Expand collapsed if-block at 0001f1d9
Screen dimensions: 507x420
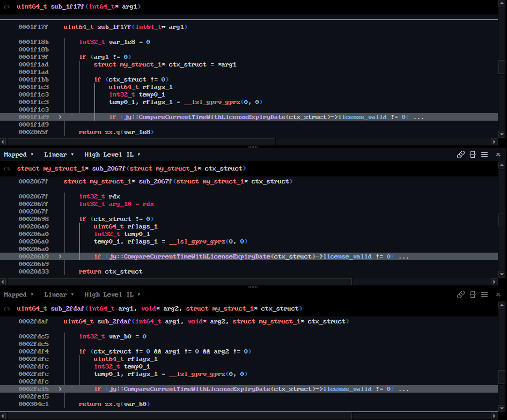60,117
